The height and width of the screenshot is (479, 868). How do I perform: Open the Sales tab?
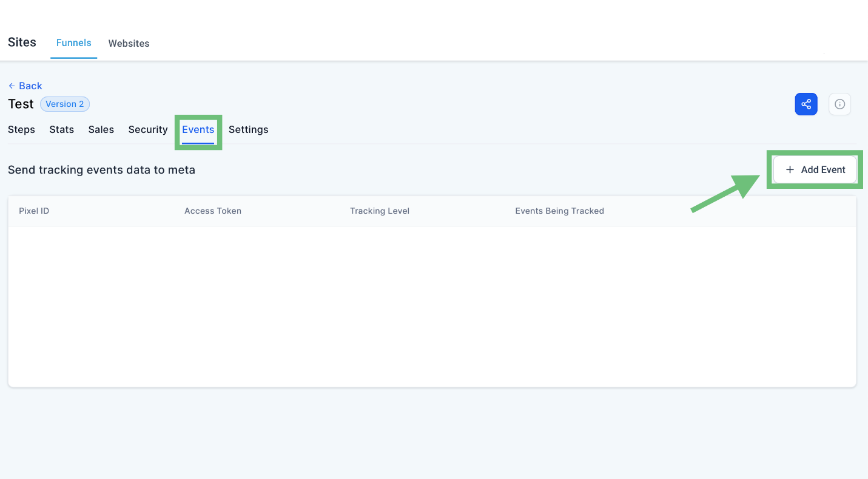pos(101,129)
